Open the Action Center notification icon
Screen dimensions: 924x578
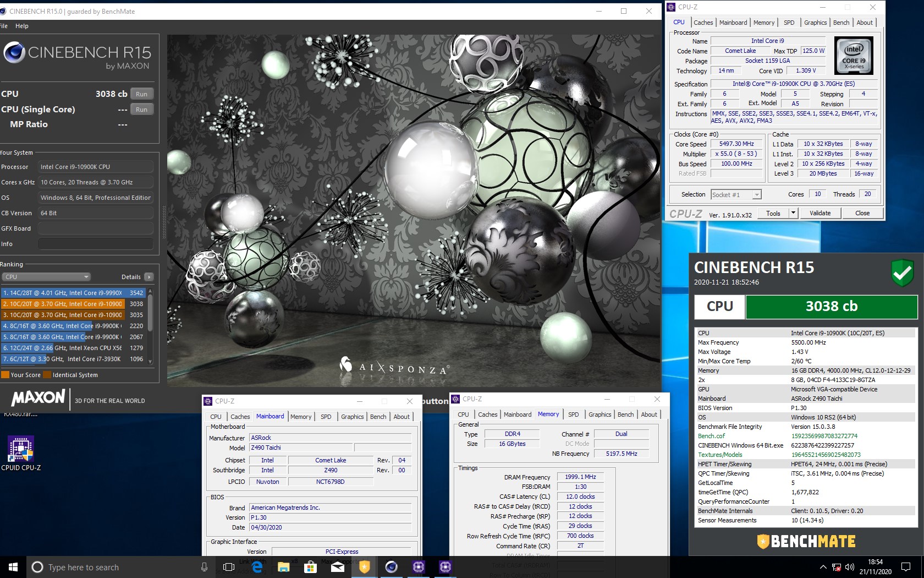point(906,567)
